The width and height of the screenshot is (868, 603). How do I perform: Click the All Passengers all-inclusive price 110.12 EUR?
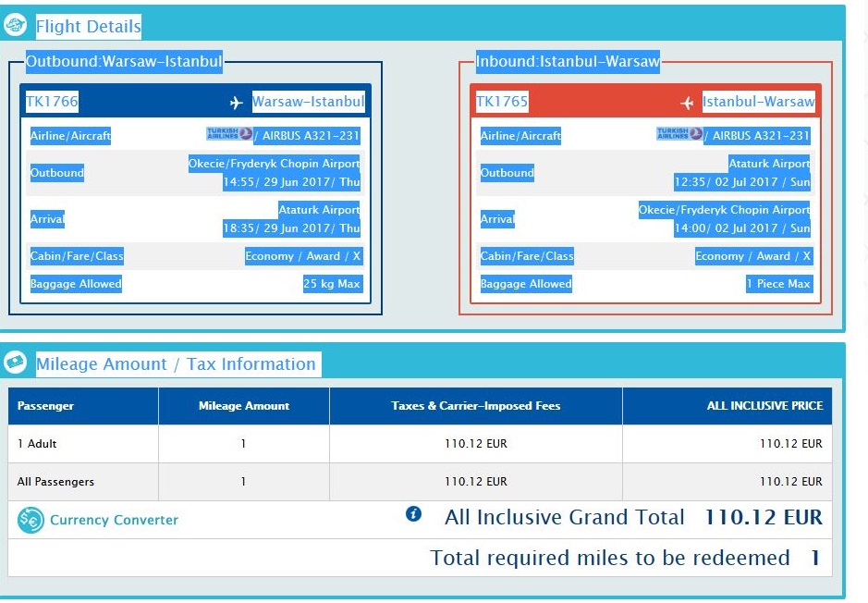[791, 482]
